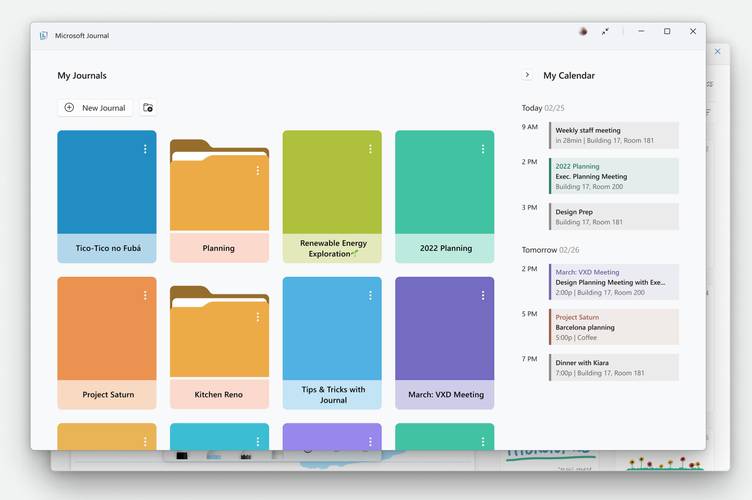Open options on bottom-row cyan journal

point(258,441)
